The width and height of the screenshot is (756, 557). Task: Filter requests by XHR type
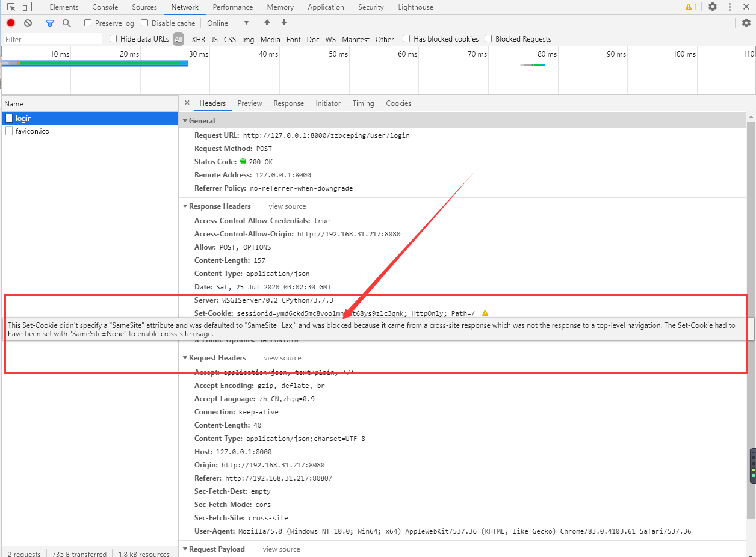pos(198,39)
